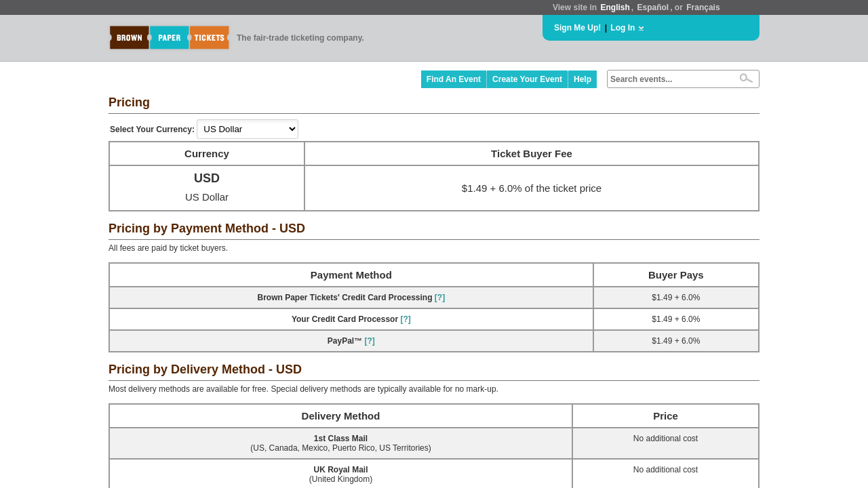Click the Brown Paper Tickets logo
The image size is (868, 488).
170,38
